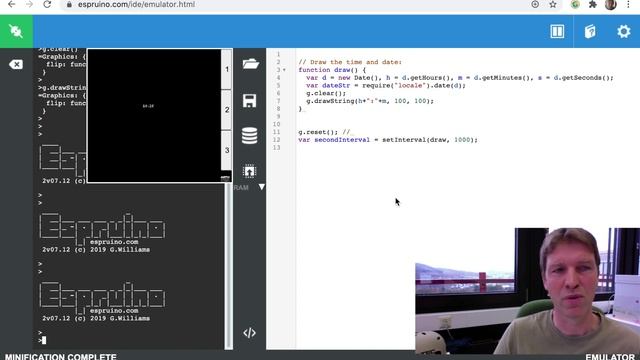Image resolution: width=640 pixels, height=360 pixels.
Task: Click the '// Draw the time and date:' comment
Action: click(350, 62)
